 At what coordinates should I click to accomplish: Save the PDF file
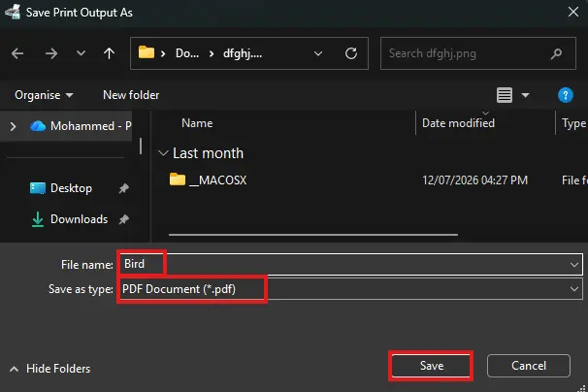click(431, 366)
